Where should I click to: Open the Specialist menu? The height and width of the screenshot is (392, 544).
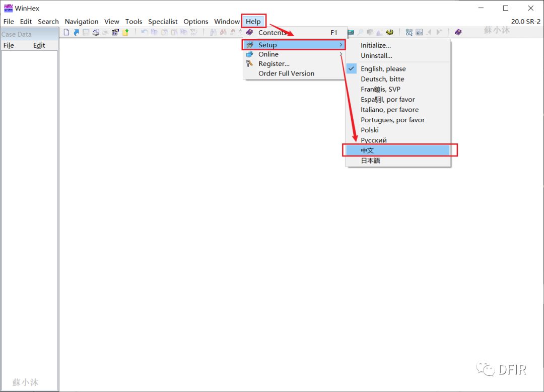click(x=163, y=22)
